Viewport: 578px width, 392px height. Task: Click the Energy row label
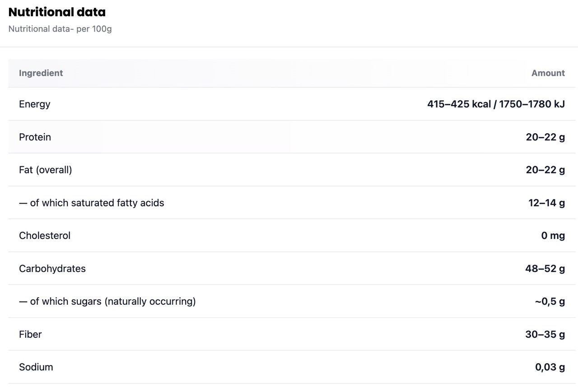(35, 104)
